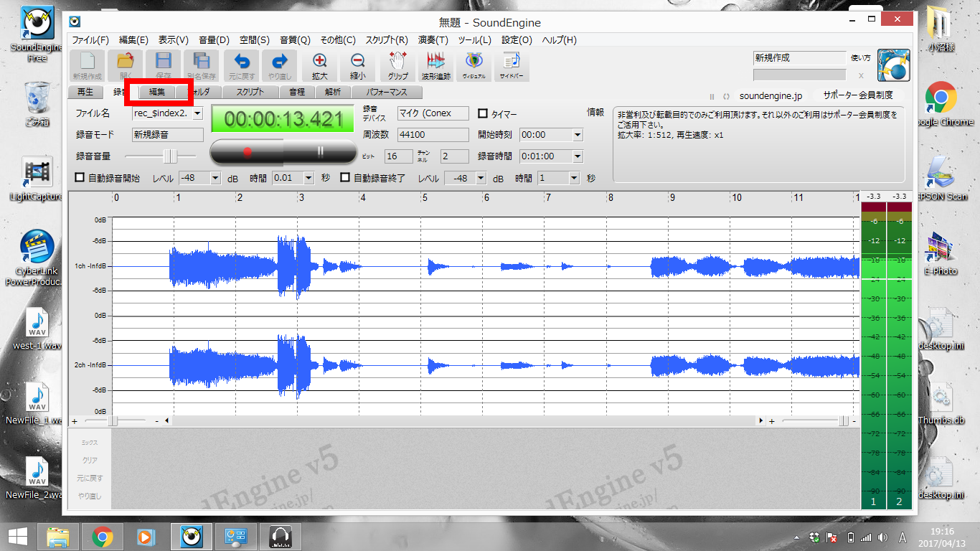The height and width of the screenshot is (551, 980).
Task: Select the ごみ箱 recycle bin desktop icon
Action: (37, 104)
